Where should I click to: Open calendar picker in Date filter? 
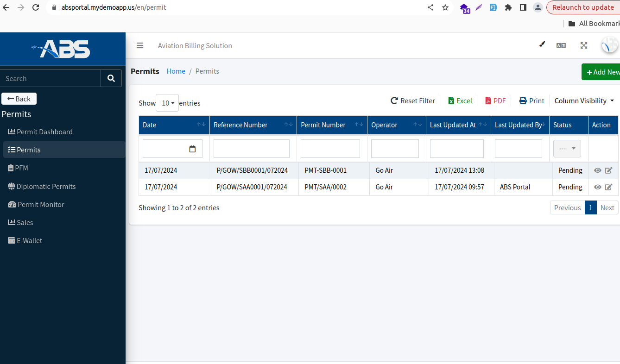click(193, 149)
